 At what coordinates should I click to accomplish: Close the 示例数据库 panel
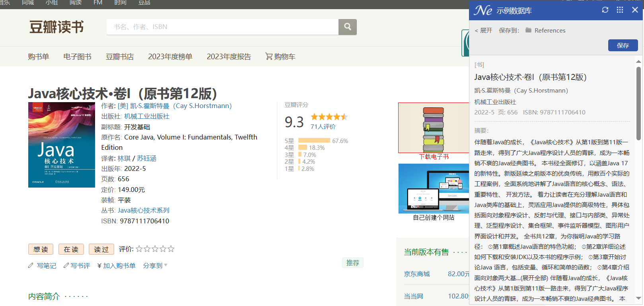[635, 10]
